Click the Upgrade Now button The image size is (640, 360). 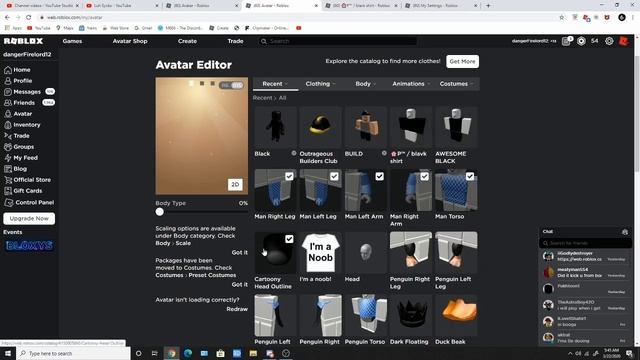click(29, 218)
